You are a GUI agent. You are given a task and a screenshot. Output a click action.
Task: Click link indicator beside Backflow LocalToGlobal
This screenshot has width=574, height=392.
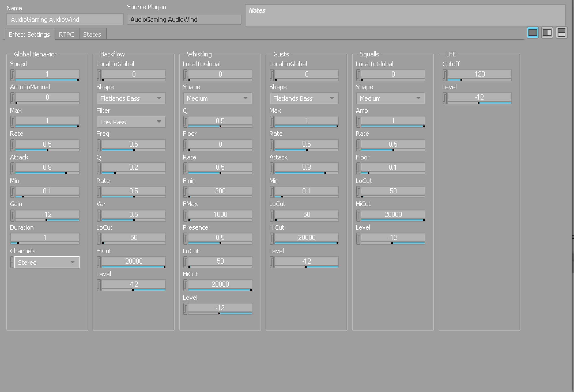click(x=99, y=75)
